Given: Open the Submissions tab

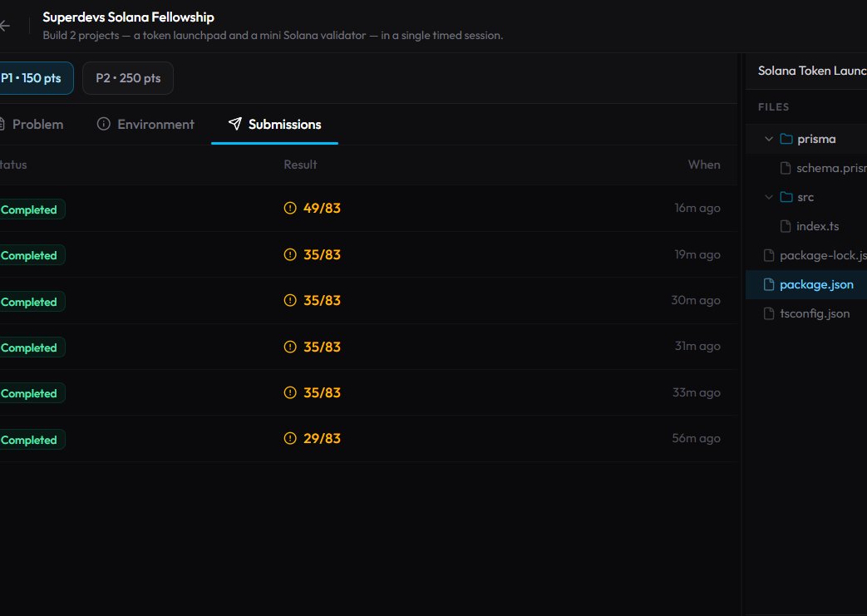Looking at the screenshot, I should [275, 125].
